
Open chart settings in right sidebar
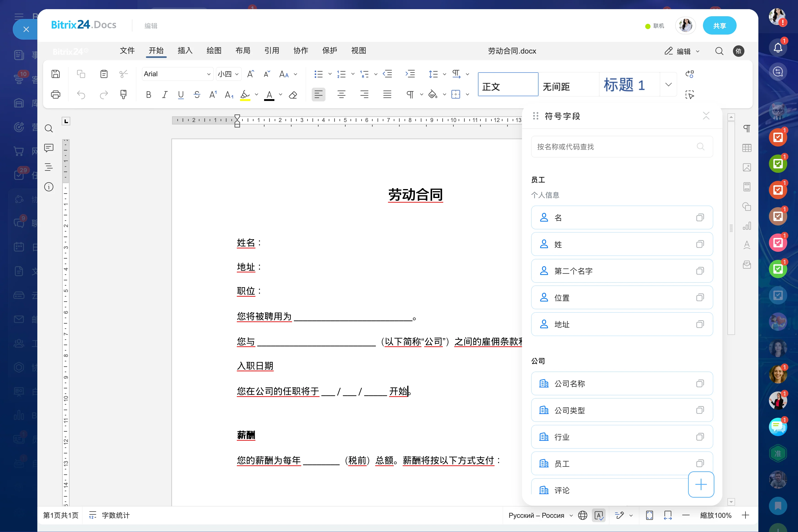747,226
